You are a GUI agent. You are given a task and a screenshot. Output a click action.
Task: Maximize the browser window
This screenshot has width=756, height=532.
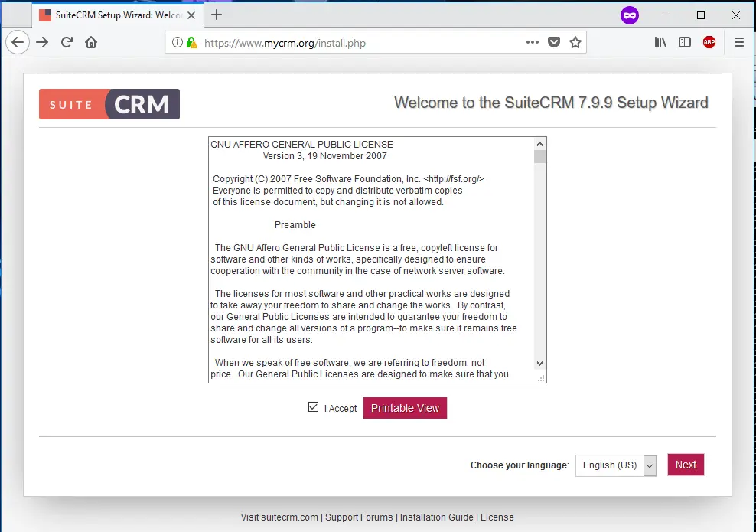click(701, 15)
